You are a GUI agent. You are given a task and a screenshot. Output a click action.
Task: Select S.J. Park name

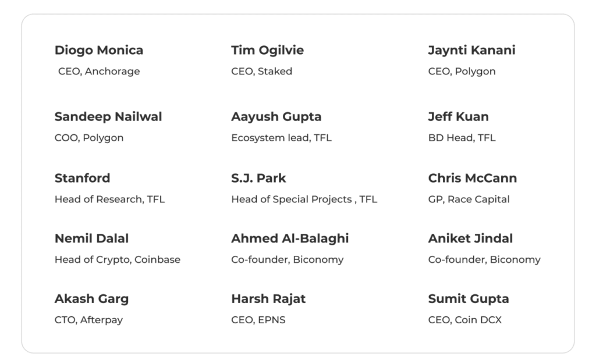pyautogui.click(x=258, y=178)
